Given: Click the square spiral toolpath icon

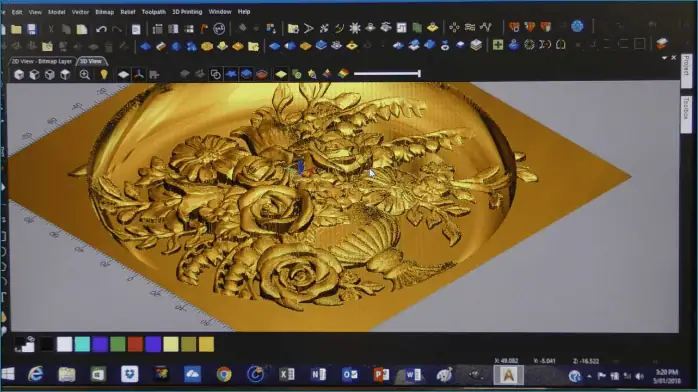Looking at the screenshot, I should point(401,28).
